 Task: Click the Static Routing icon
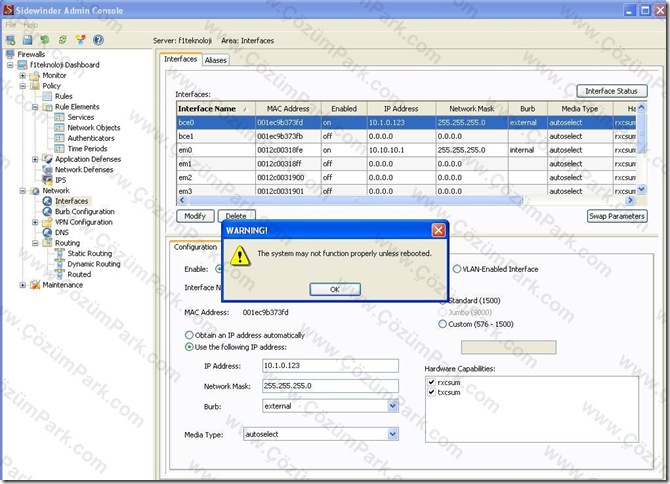coord(60,254)
